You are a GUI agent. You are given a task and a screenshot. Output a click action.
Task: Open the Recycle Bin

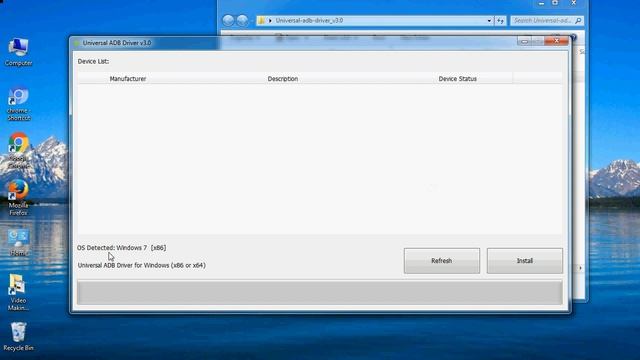(18, 337)
